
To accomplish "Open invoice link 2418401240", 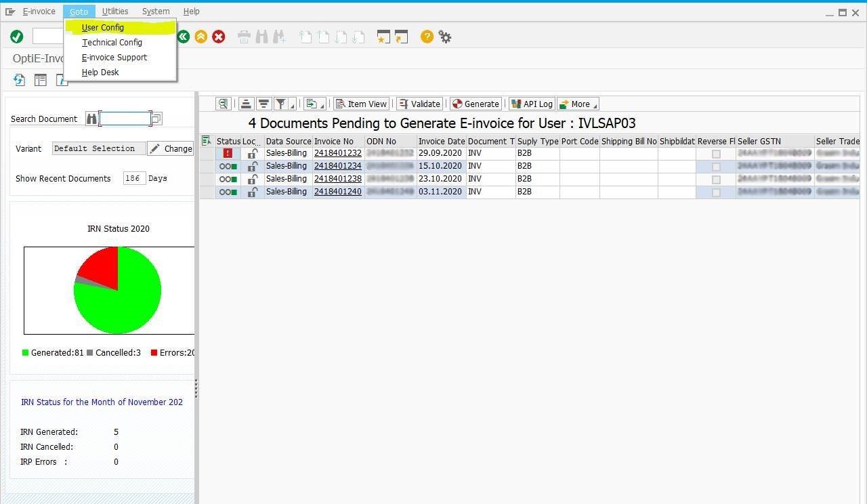I will coord(338,192).
